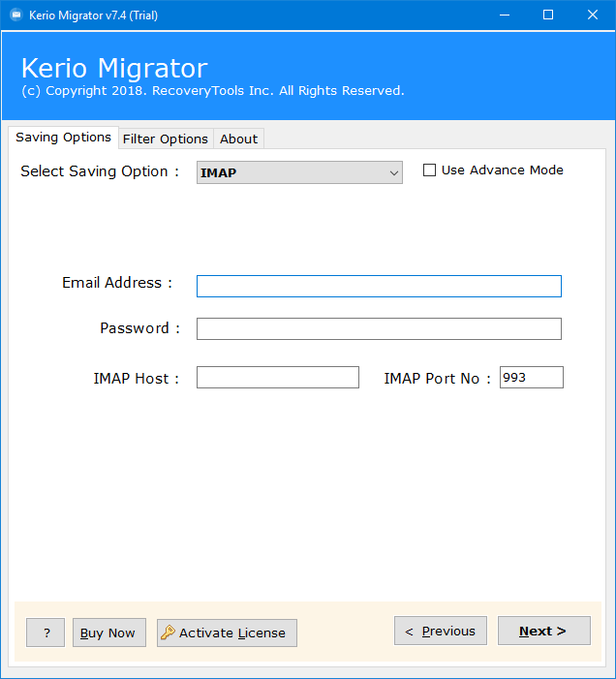The height and width of the screenshot is (679, 616).
Task: Click the IMAP Port No field showing 993
Action: click(531, 377)
